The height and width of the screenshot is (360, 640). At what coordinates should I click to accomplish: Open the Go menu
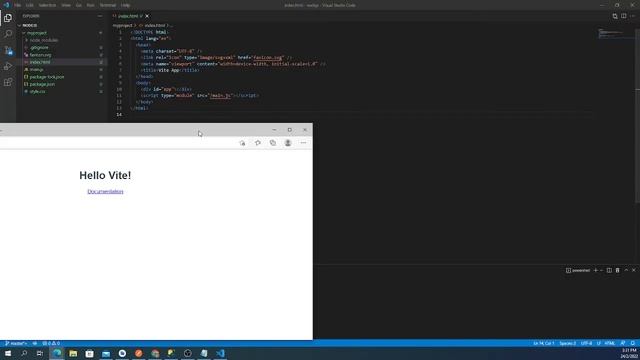pos(79,5)
